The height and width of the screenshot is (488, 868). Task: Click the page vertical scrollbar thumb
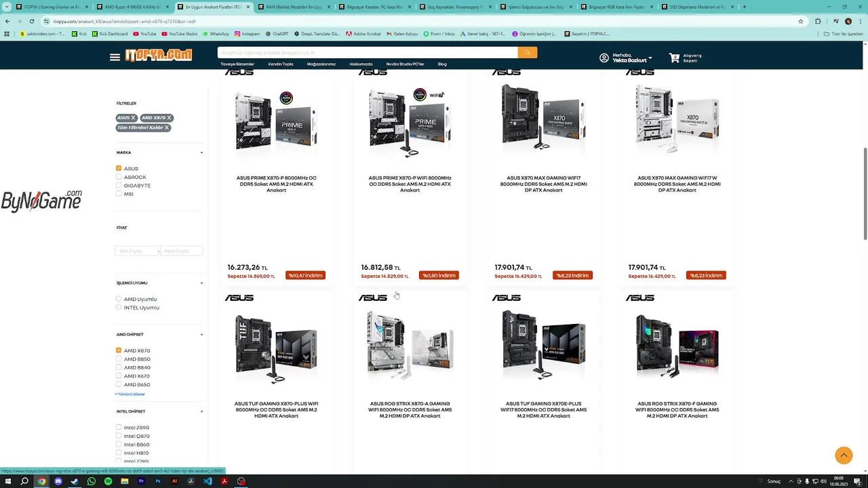pos(865,193)
